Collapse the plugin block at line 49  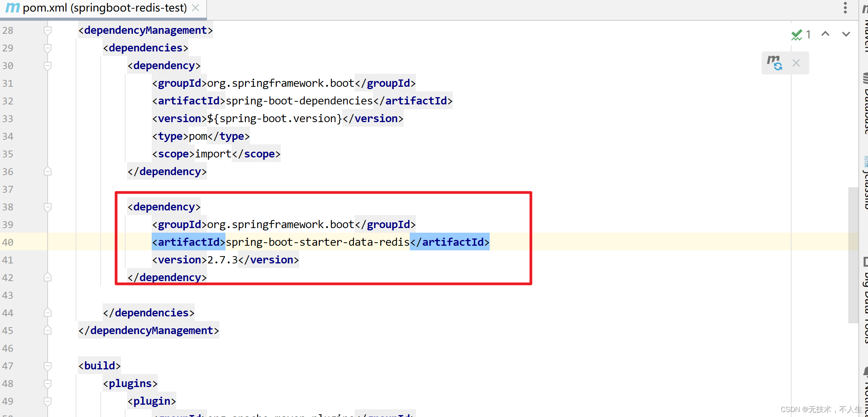coord(48,401)
